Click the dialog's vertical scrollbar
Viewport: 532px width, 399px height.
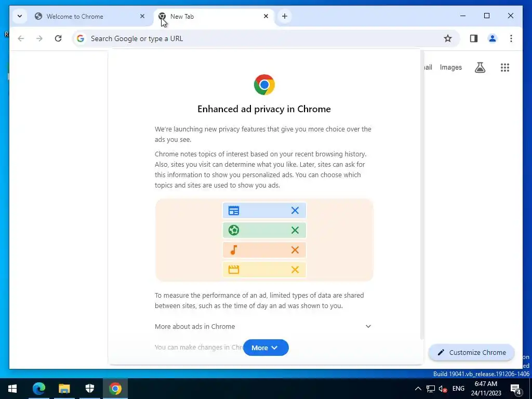tap(422, 195)
